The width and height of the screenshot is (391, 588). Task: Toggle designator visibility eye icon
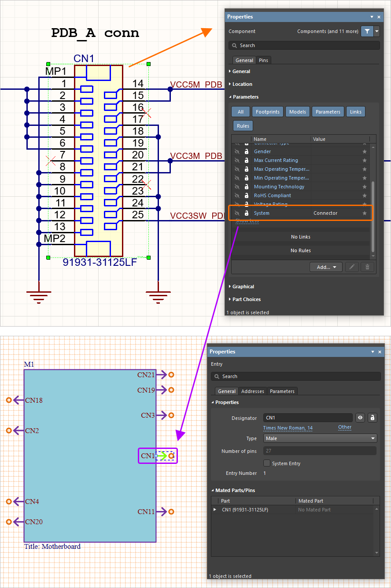pos(361,418)
